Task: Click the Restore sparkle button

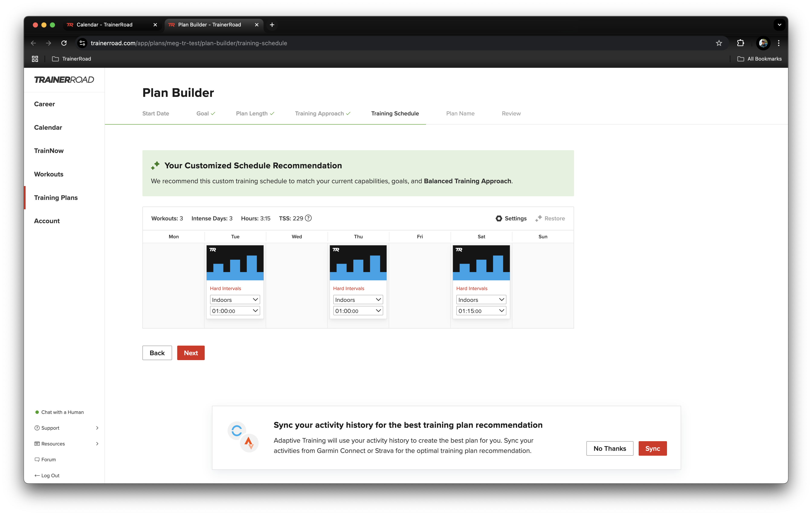Action: pyautogui.click(x=550, y=218)
